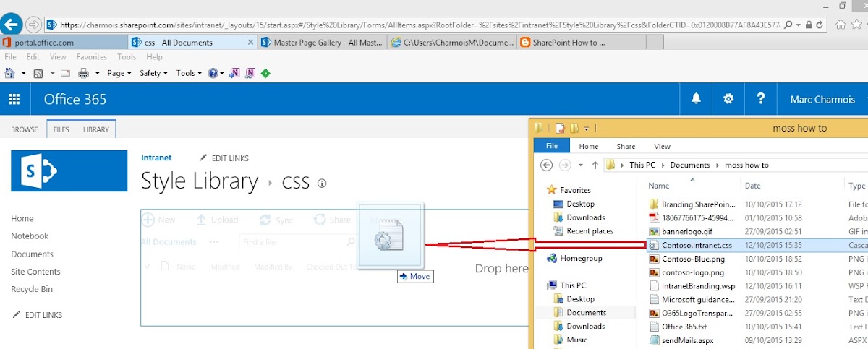Open the LIBRARY ribbon tab

pos(95,130)
